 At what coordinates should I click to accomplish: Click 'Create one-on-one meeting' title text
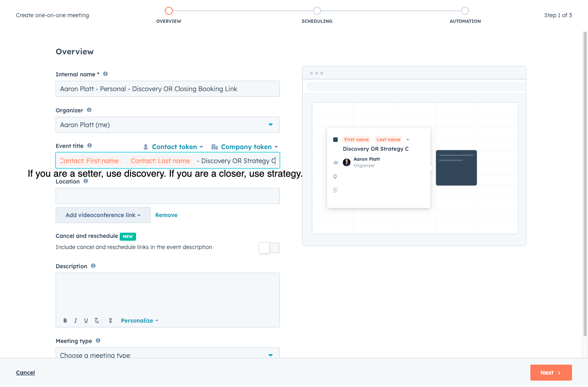52,15
